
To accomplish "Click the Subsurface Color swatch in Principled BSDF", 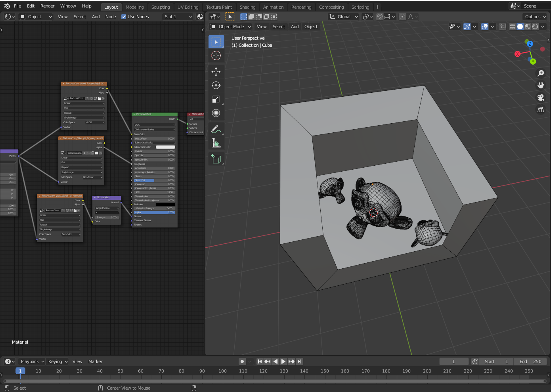I will (165, 147).
